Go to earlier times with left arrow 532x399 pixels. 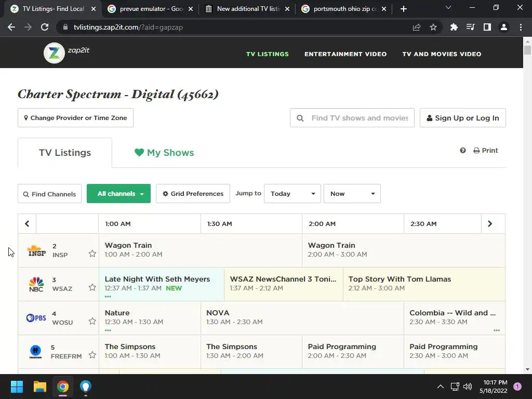click(x=27, y=223)
